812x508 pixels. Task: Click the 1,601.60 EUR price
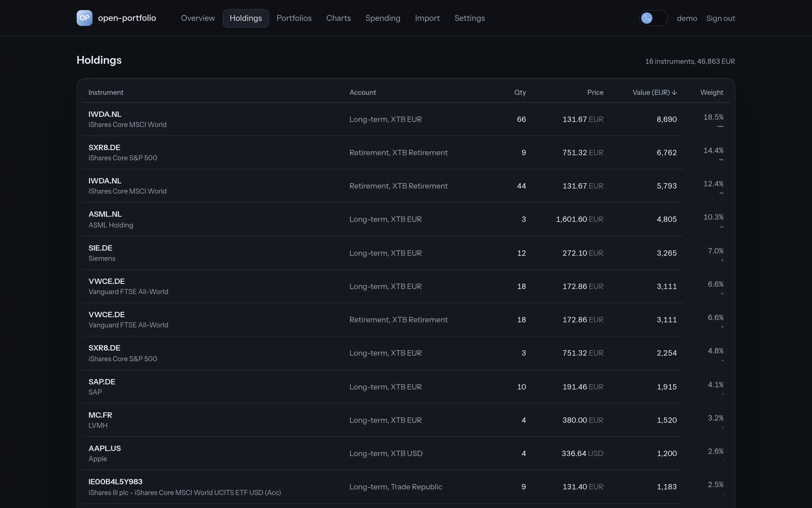point(579,219)
